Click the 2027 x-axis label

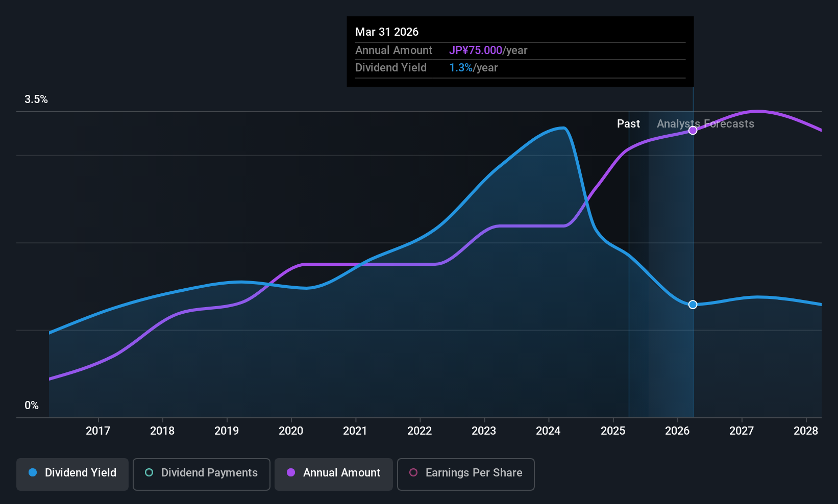(742, 431)
